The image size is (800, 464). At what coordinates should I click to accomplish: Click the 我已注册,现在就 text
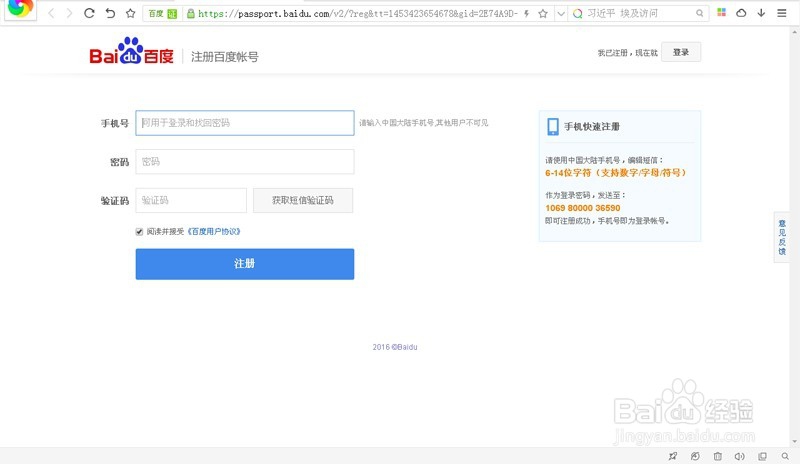628,53
